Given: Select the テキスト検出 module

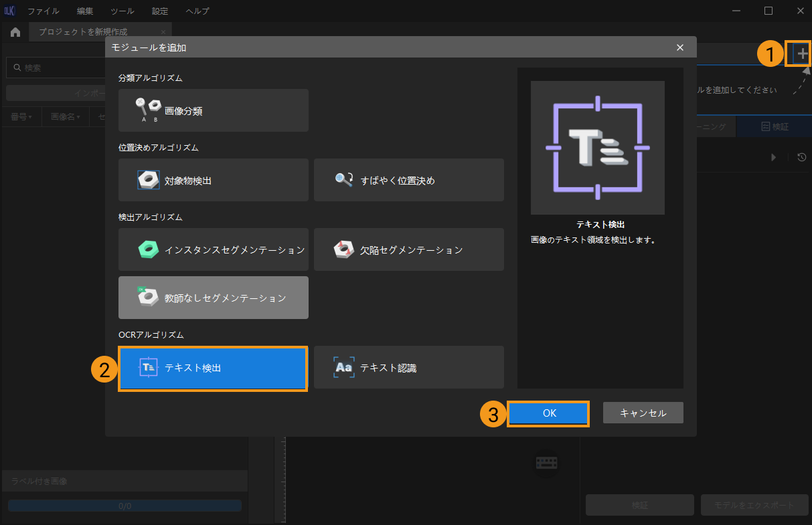Looking at the screenshot, I should click(213, 367).
